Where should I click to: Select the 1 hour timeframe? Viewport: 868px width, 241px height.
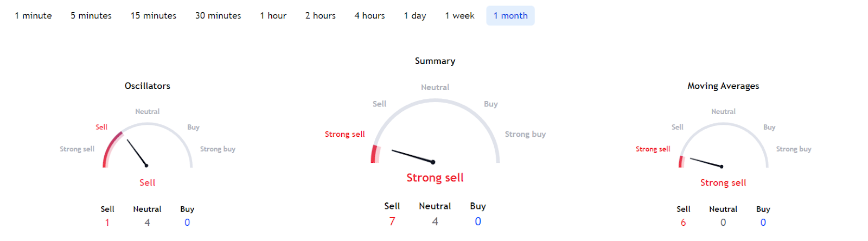click(273, 16)
